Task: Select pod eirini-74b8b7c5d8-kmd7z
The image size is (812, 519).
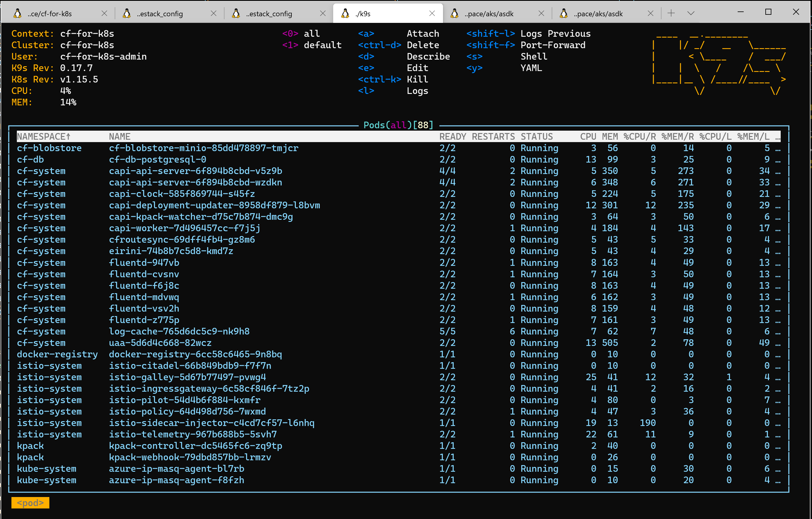Action: pos(398,251)
